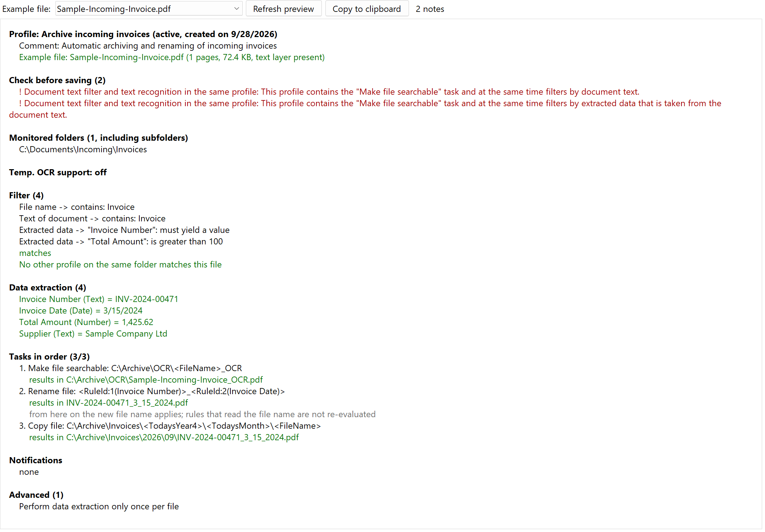The height and width of the screenshot is (532, 765).
Task: Click task 2 'Rename file' line
Action: (x=152, y=391)
